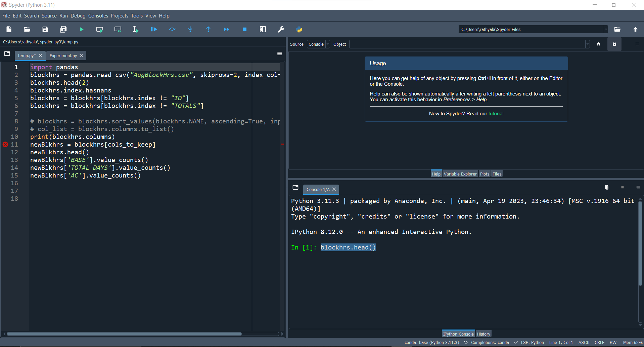Go to parent working directory
This screenshot has width=644, height=347.
(635, 29)
